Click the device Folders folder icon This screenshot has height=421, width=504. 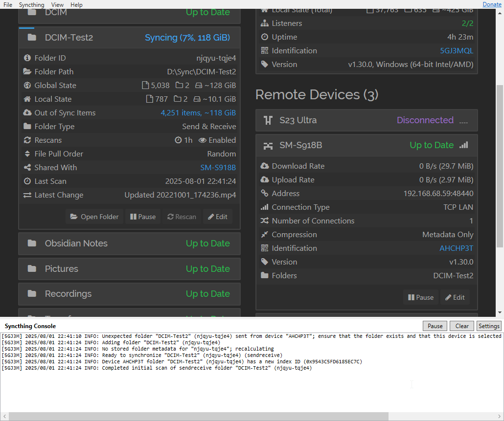pyautogui.click(x=265, y=275)
